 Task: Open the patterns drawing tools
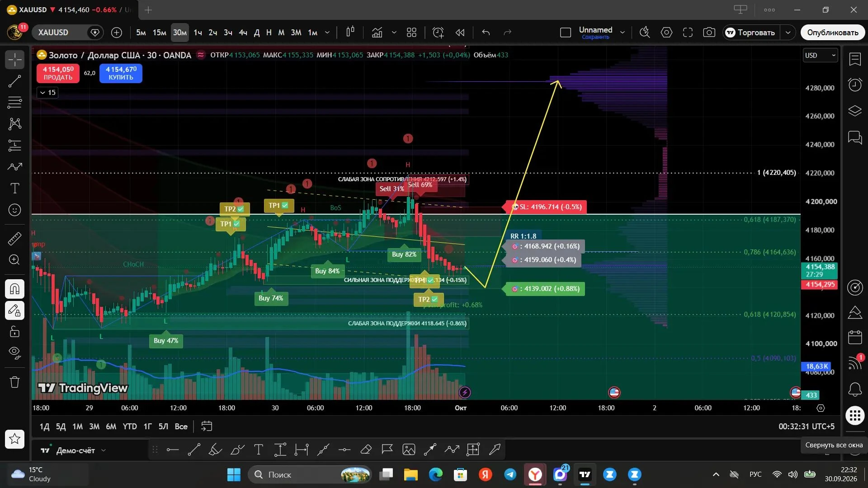coord(14,124)
